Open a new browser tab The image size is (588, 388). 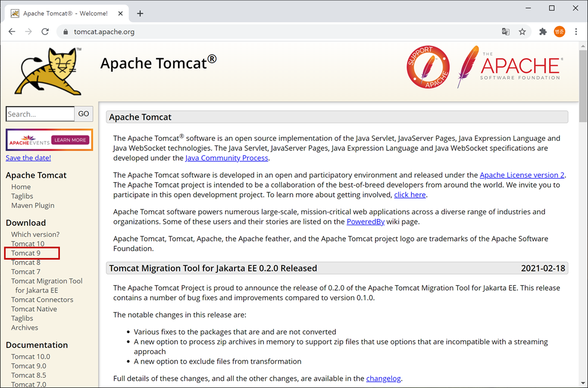coord(140,14)
